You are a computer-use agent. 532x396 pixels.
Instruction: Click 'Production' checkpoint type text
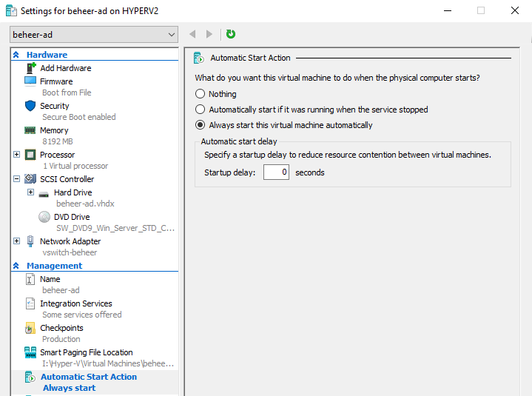tap(61, 339)
